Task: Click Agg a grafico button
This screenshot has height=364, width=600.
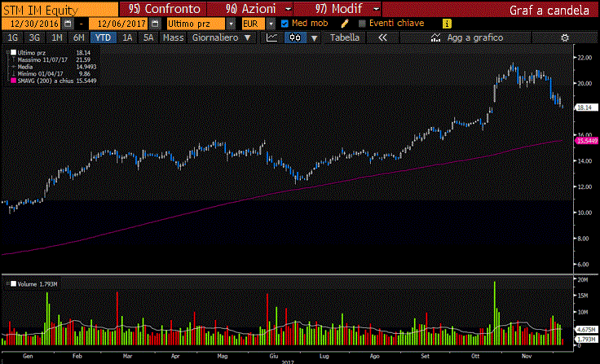Action: (465, 37)
